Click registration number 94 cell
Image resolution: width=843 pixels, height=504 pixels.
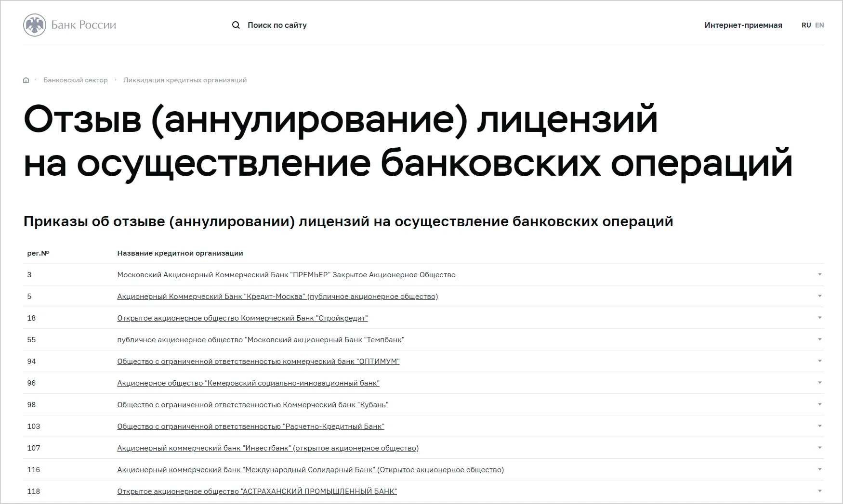31,362
